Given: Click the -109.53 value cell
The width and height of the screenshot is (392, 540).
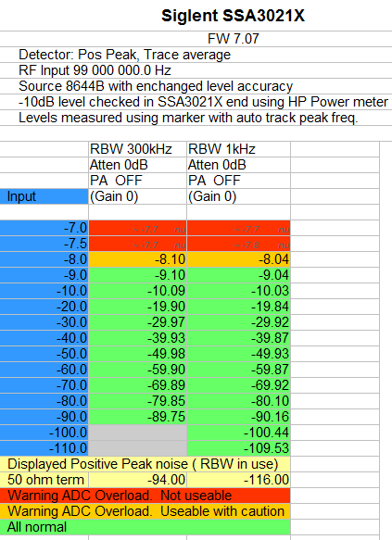Looking at the screenshot, I should (x=239, y=448).
